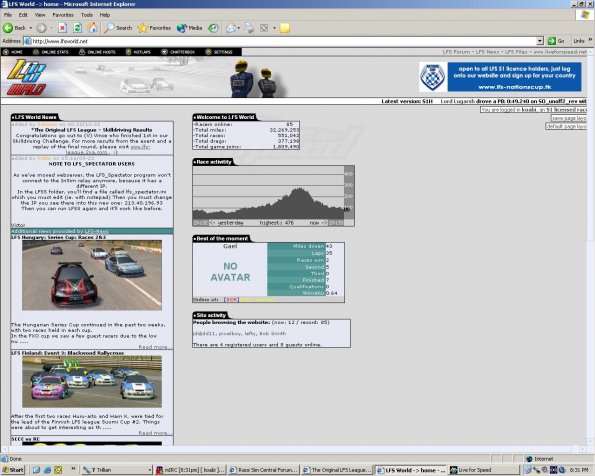
Task: Click the vertical scrollbar of the page
Action: click(590, 247)
